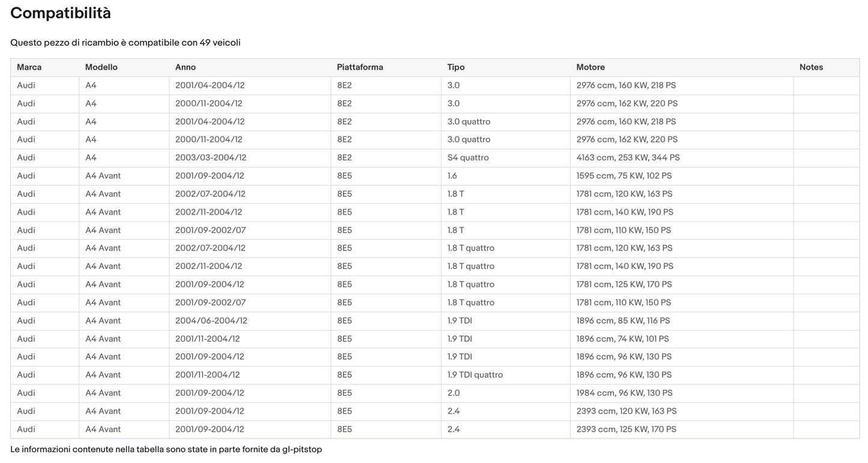The image size is (868, 463).
Task: Select the 1984 ccm, 96 KW engine cell
Action: pyautogui.click(x=682, y=393)
